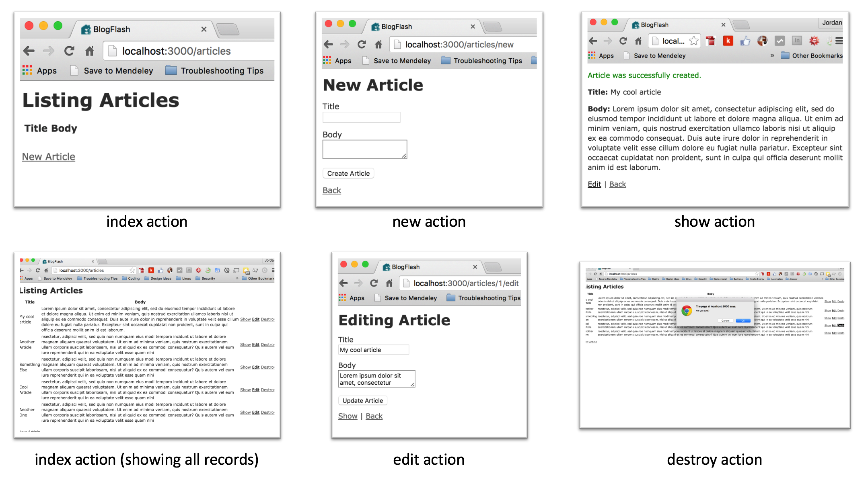Screen dimensions: 868x480
Task: Click reload icon in index action browser
Action: (x=69, y=51)
